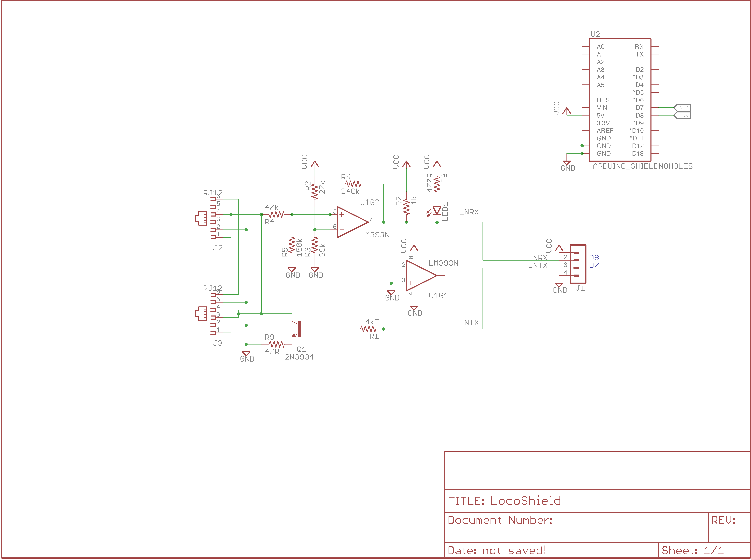
Task: Click the "2N3904" value label under Q1
Action: click(299, 357)
